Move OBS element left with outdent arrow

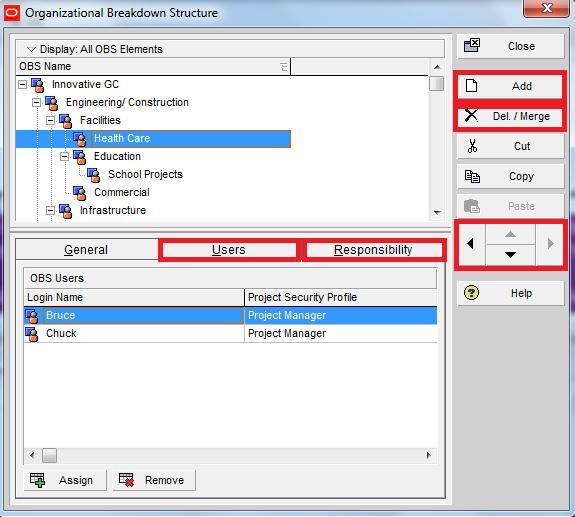(x=472, y=243)
